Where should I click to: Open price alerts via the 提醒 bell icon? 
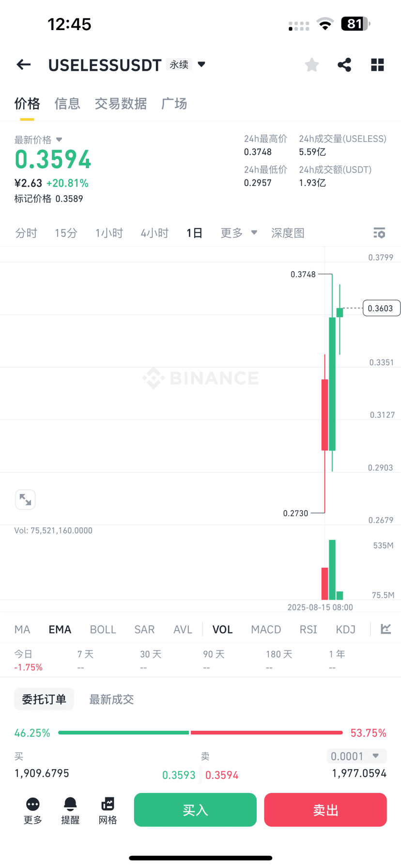click(x=70, y=809)
